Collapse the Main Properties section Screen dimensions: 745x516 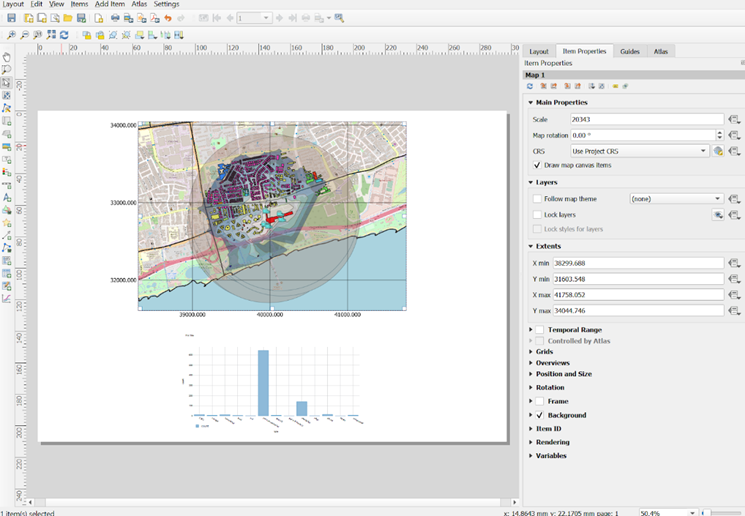click(x=529, y=102)
